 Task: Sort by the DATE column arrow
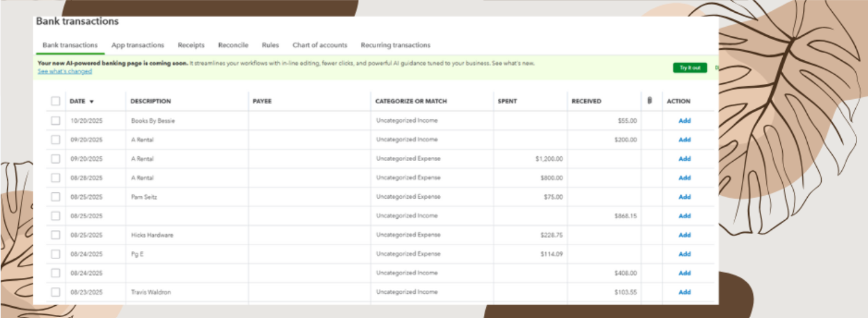point(91,102)
